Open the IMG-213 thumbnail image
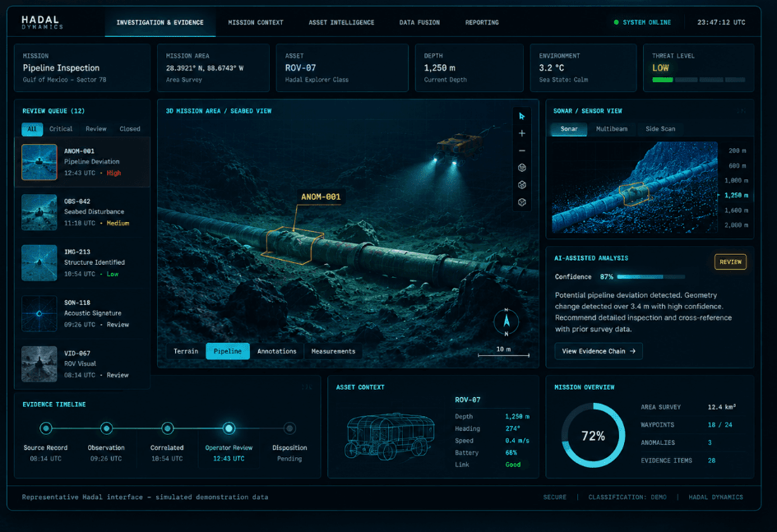Image resolution: width=777 pixels, height=532 pixels. pyautogui.click(x=39, y=263)
